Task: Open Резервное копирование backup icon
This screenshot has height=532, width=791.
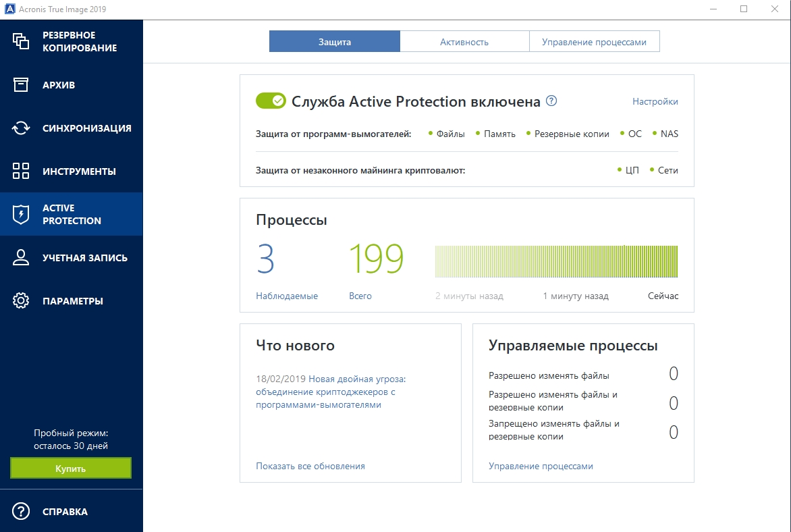Action: (x=21, y=41)
